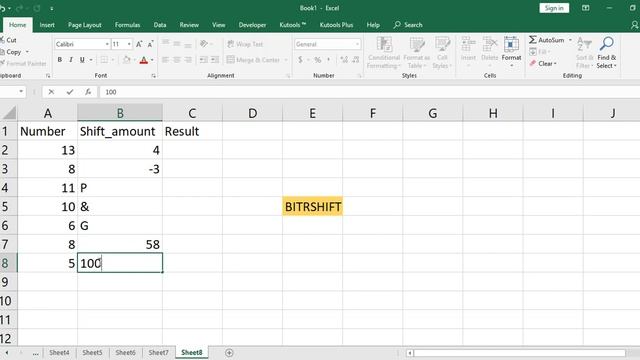Open the Font Color dropdown arrow

[152, 60]
